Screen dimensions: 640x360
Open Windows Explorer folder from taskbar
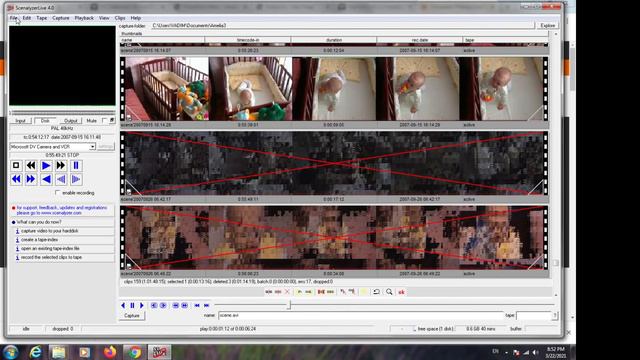click(59, 352)
